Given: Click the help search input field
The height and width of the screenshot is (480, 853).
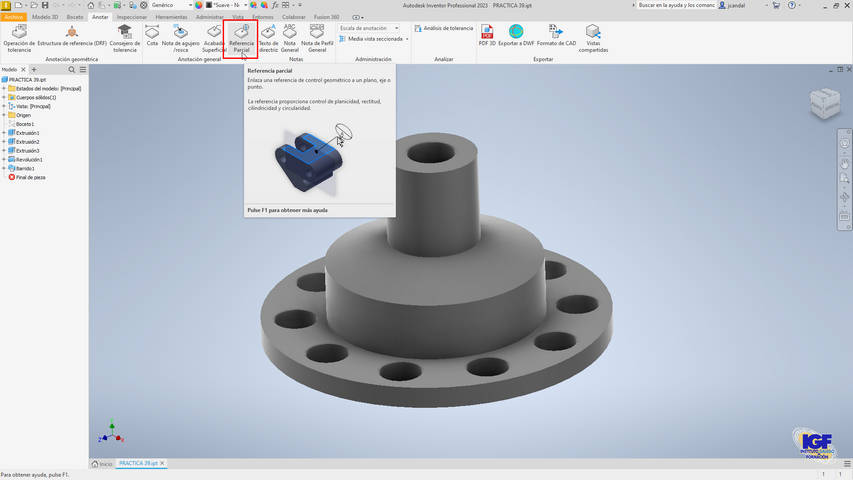Looking at the screenshot, I should [677, 5].
